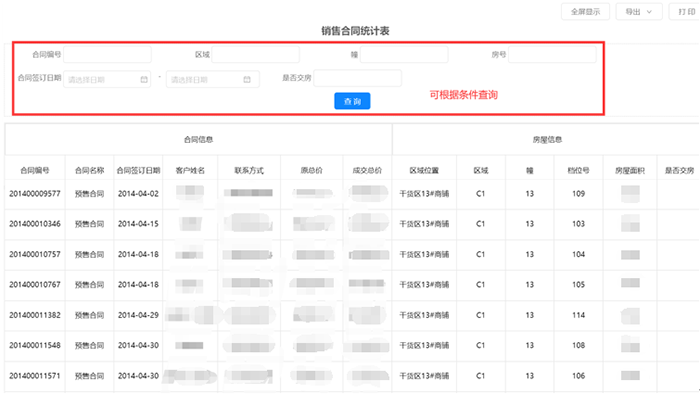This screenshot has height=394, width=700.
Task: Select the contract start date field
Action: click(x=107, y=79)
